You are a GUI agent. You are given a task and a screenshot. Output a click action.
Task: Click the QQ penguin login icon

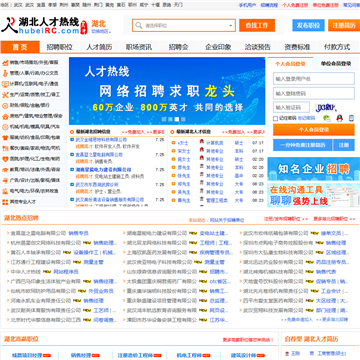[x=339, y=118]
